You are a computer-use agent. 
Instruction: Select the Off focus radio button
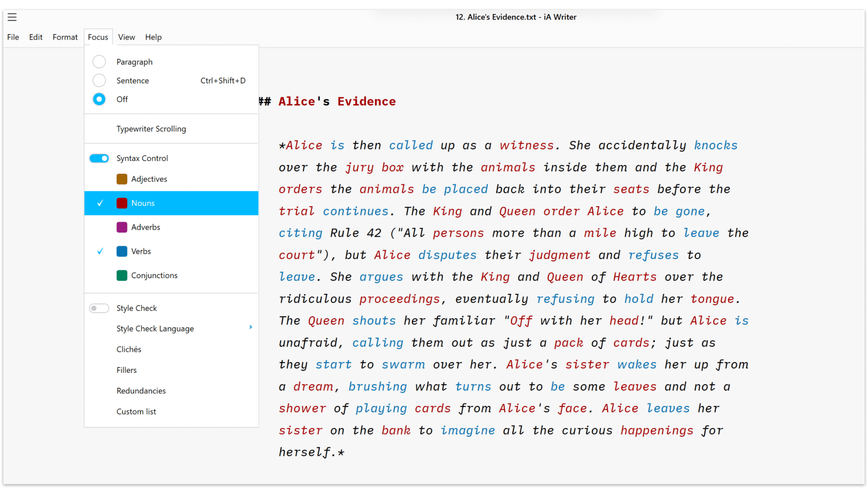(99, 99)
